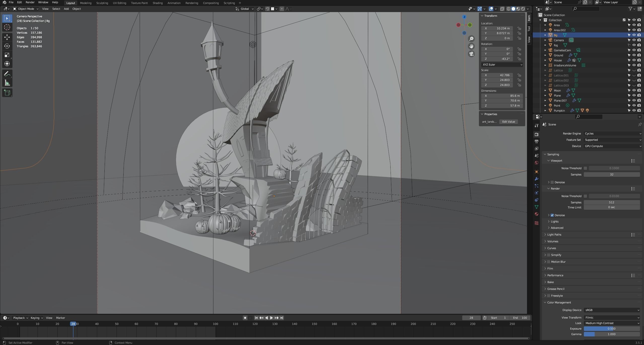The image size is (644, 345).
Task: Toggle render visibility for Pumpkin (camera icon)
Action: click(x=639, y=111)
